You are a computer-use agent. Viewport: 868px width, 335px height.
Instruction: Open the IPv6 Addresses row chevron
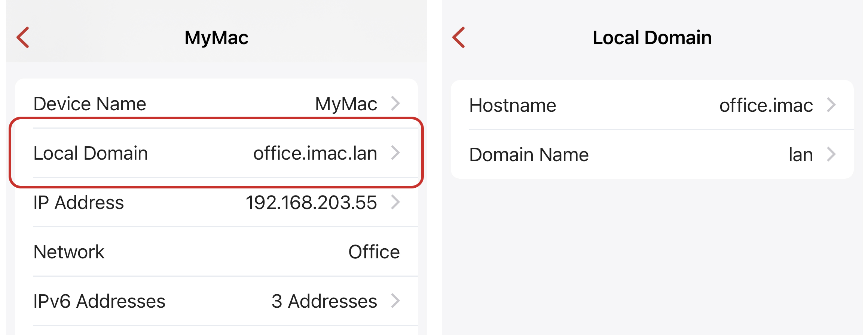[x=395, y=301]
